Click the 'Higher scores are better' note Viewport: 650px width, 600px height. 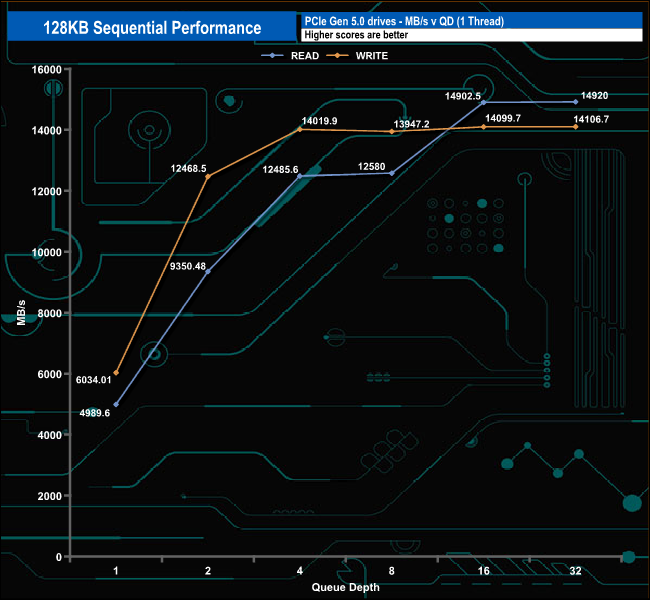(x=356, y=35)
